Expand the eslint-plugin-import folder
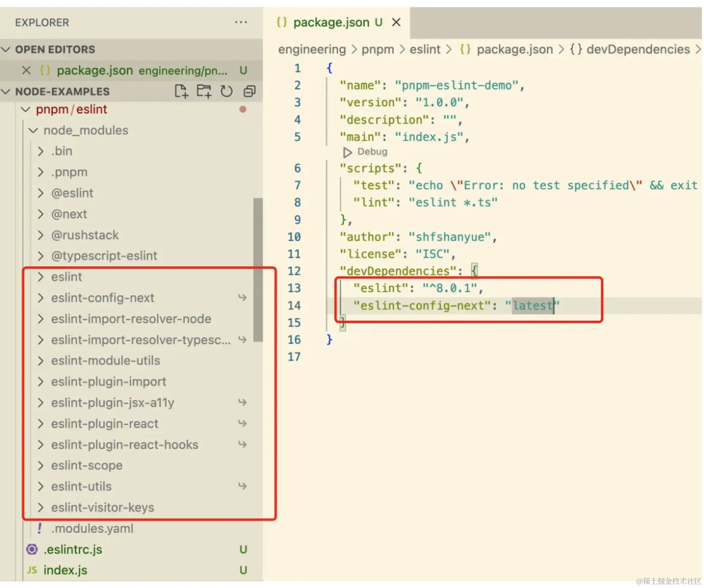The image size is (704, 588). [40, 382]
